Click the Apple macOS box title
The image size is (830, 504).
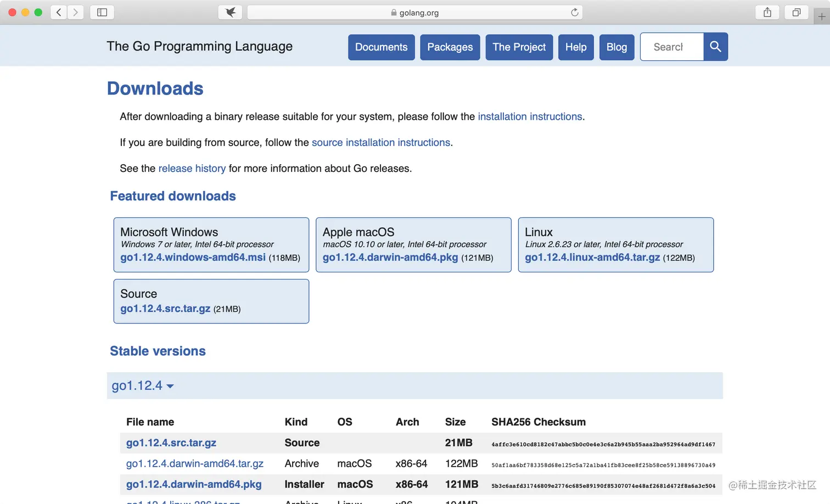(358, 232)
